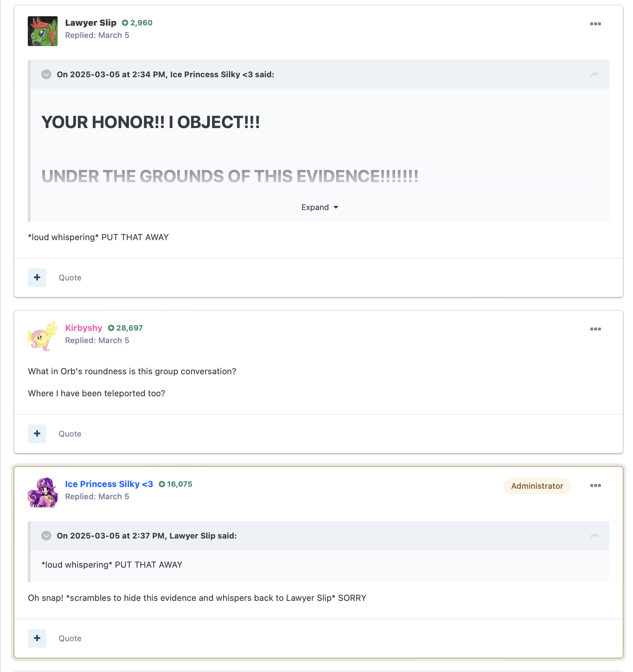
Task: Click the Administrator badge
Action: point(537,486)
